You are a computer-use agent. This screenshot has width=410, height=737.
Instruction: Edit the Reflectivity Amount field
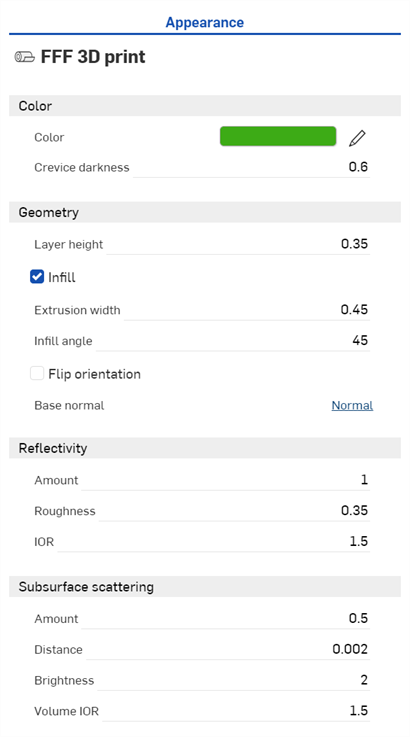pos(226,480)
